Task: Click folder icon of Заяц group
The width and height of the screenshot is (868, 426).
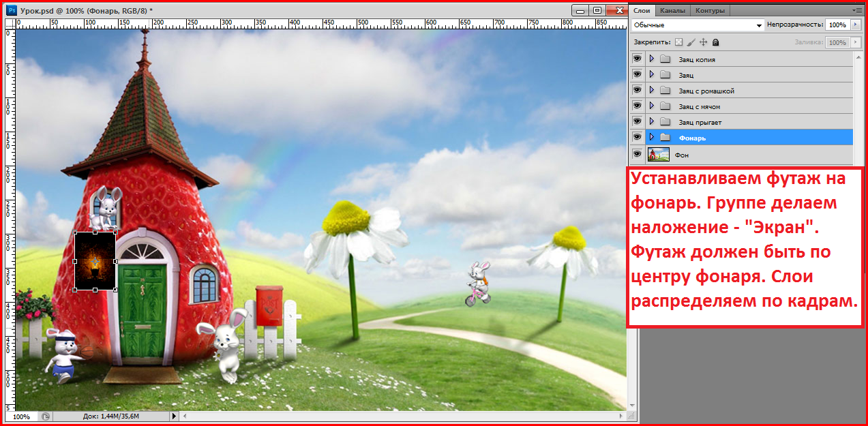Action: tap(665, 75)
